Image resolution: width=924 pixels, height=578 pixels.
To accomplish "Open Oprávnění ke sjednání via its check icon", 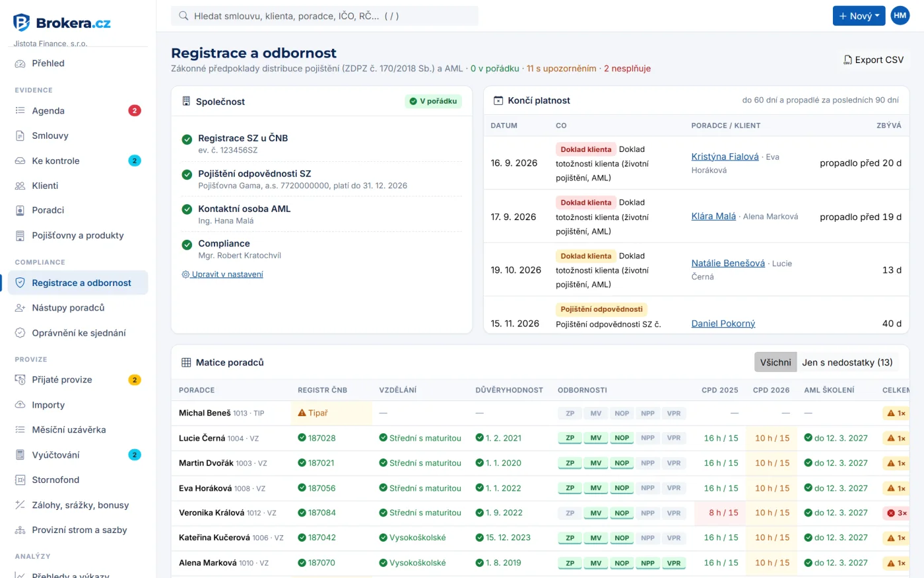I will click(x=20, y=333).
